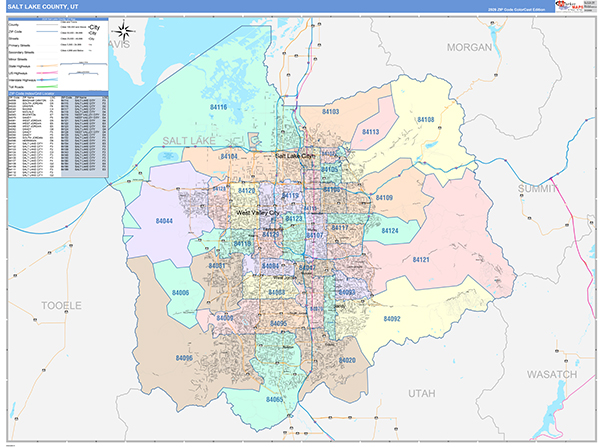The width and height of the screenshot is (600, 447).
Task: Click ZIP label 84109 on the map
Action: (384, 198)
